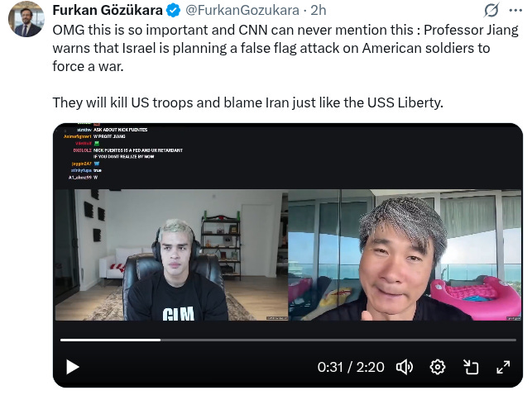Click the "OMG this is so important" paragraph

coord(285,48)
